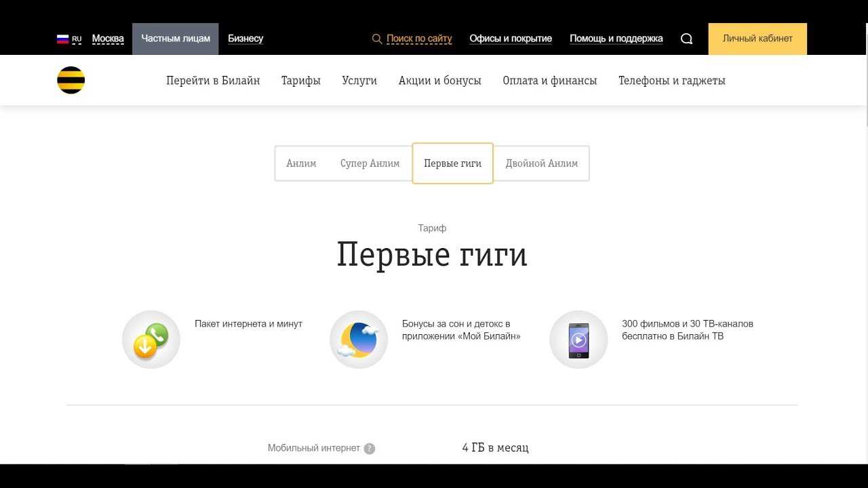The image size is (868, 488).
Task: Click the moon sleep bonus icon
Action: click(358, 340)
